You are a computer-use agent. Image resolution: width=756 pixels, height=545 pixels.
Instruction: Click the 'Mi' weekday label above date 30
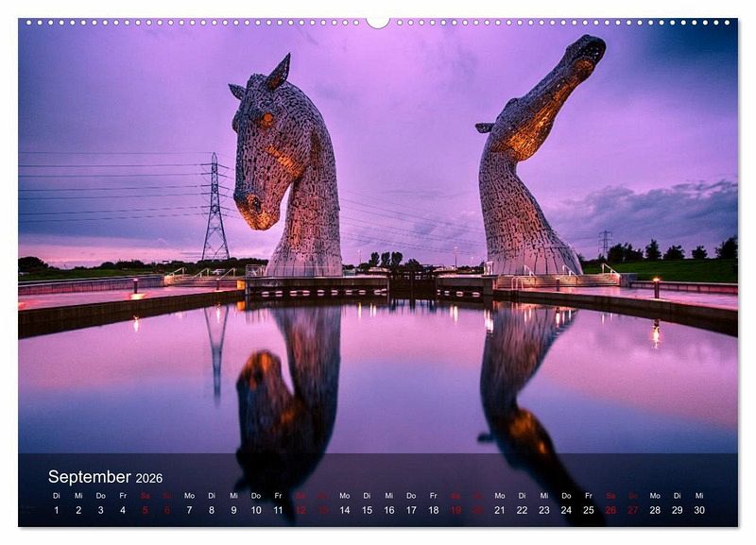click(699, 496)
